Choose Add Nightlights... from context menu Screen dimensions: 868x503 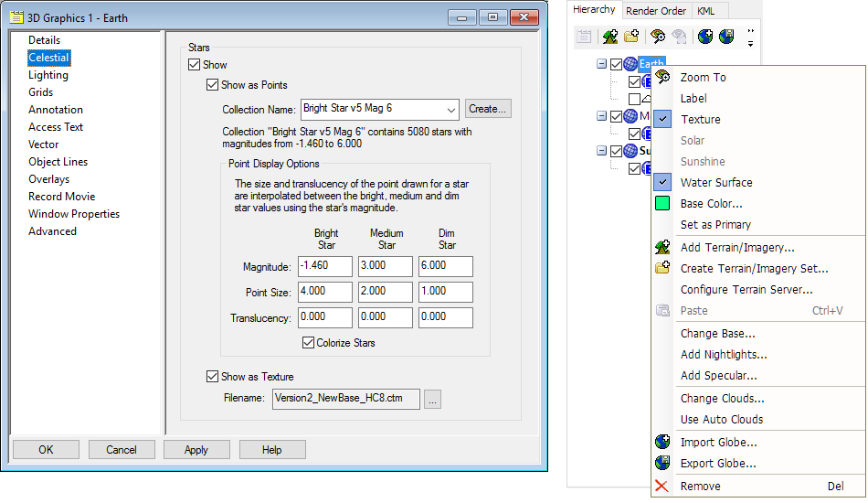[723, 355]
